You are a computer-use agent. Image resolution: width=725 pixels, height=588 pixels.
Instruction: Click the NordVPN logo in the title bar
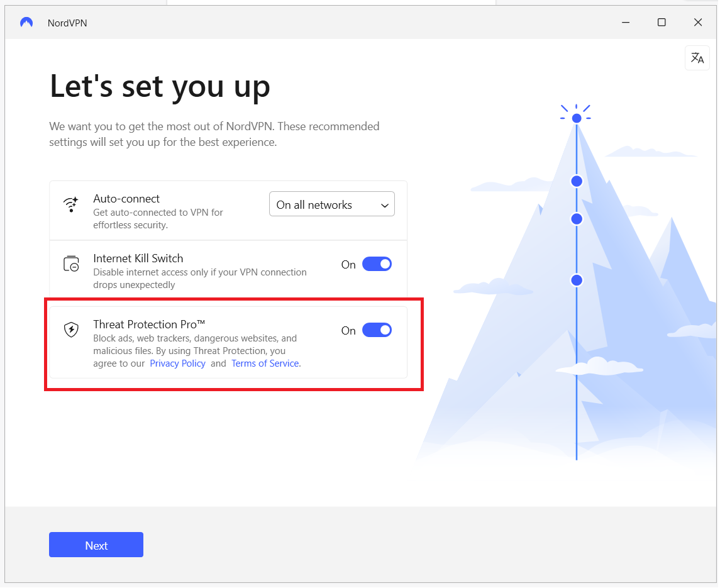(x=26, y=23)
